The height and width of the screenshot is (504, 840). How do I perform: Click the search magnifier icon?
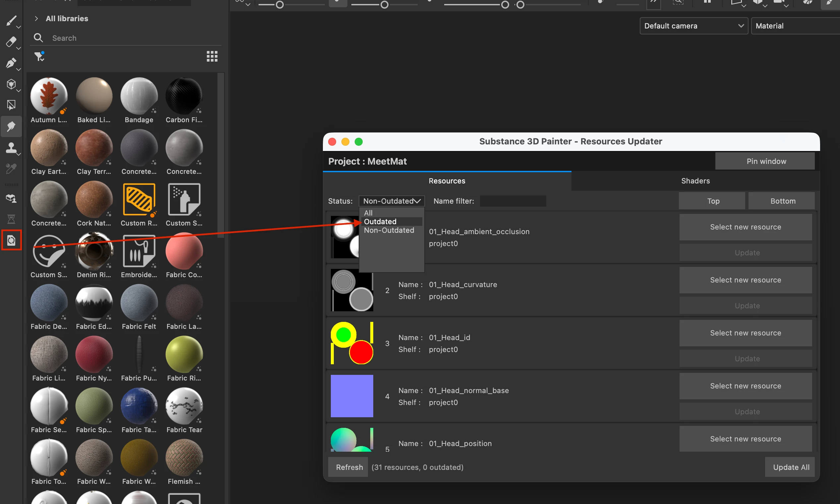[x=38, y=38]
